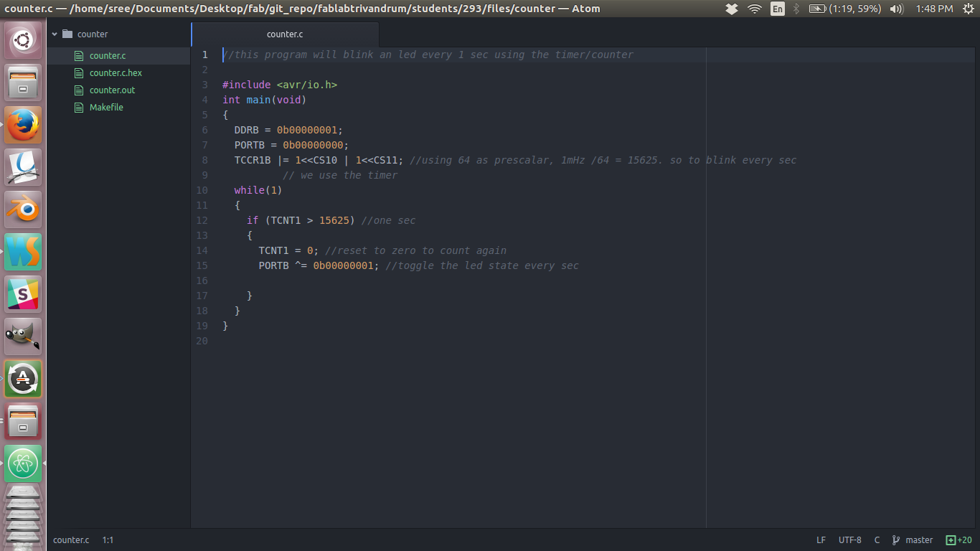
Task: Launch GIMP from the dock
Action: (24, 336)
